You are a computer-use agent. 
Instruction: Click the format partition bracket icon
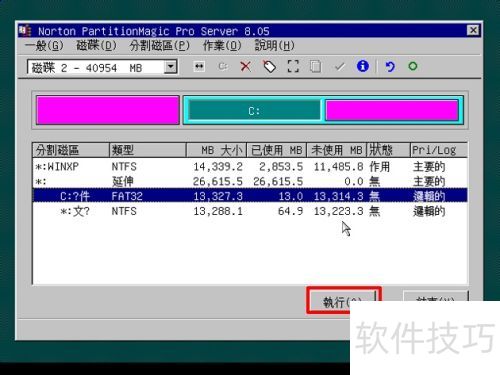(x=293, y=67)
